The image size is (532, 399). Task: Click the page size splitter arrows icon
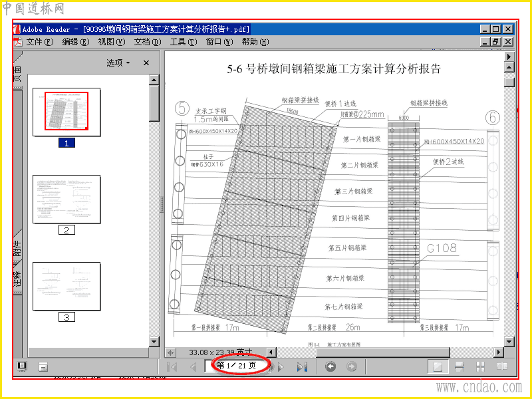pyautogui.click(x=170, y=352)
